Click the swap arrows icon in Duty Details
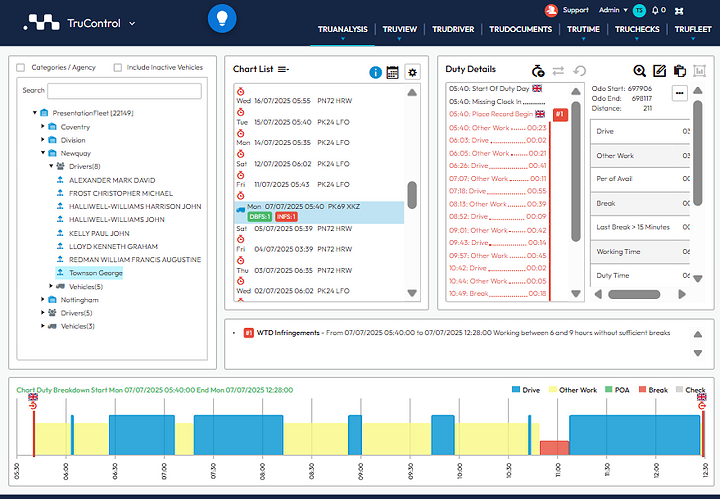Viewport: 720px width, 499px height. pos(558,71)
